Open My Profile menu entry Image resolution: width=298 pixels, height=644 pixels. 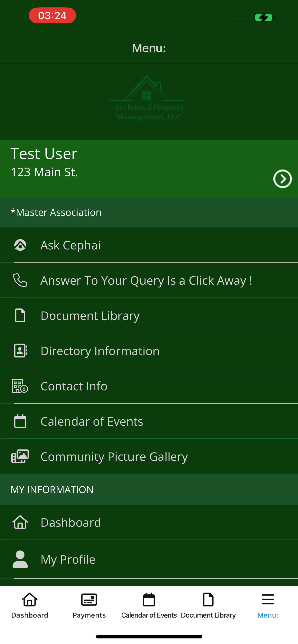[x=149, y=559]
